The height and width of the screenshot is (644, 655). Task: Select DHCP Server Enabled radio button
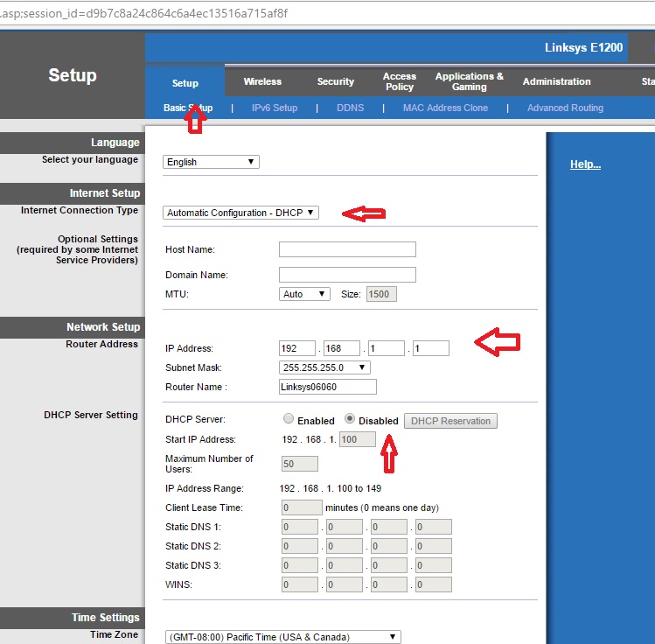click(x=289, y=418)
